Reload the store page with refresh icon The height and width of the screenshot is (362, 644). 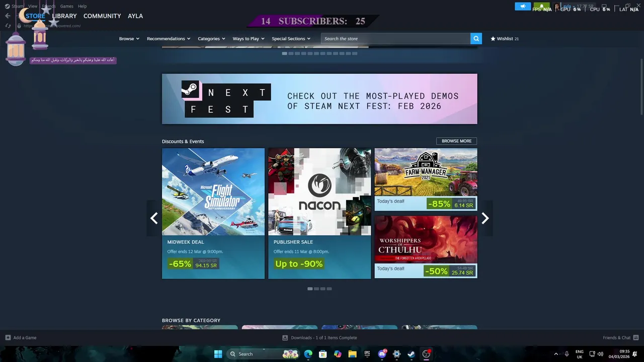click(8, 26)
